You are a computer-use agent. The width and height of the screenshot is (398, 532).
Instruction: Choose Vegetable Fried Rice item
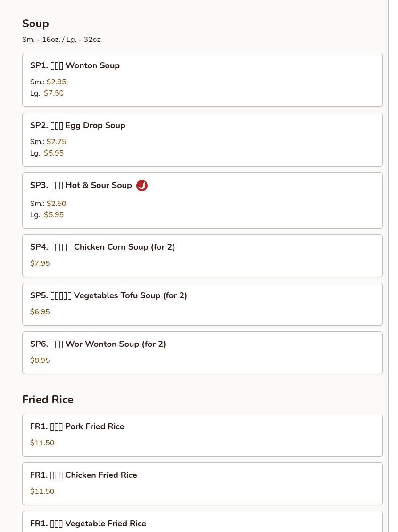202,522
